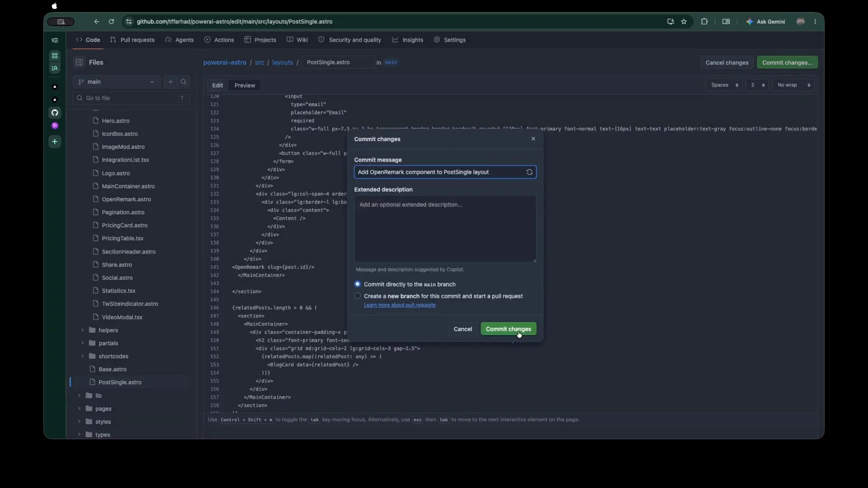Regenerate Copilot commit message icon
Image resolution: width=868 pixels, height=488 pixels.
(529, 172)
